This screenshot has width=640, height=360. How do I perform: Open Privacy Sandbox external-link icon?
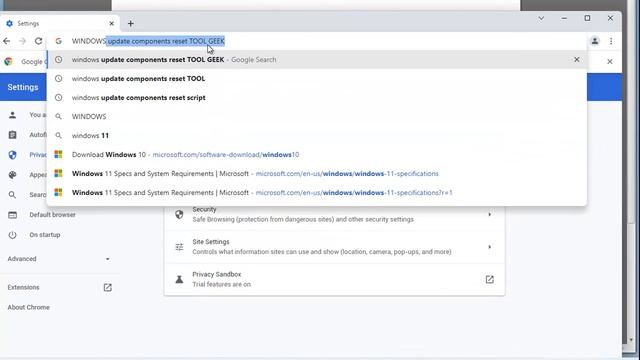pos(489,280)
